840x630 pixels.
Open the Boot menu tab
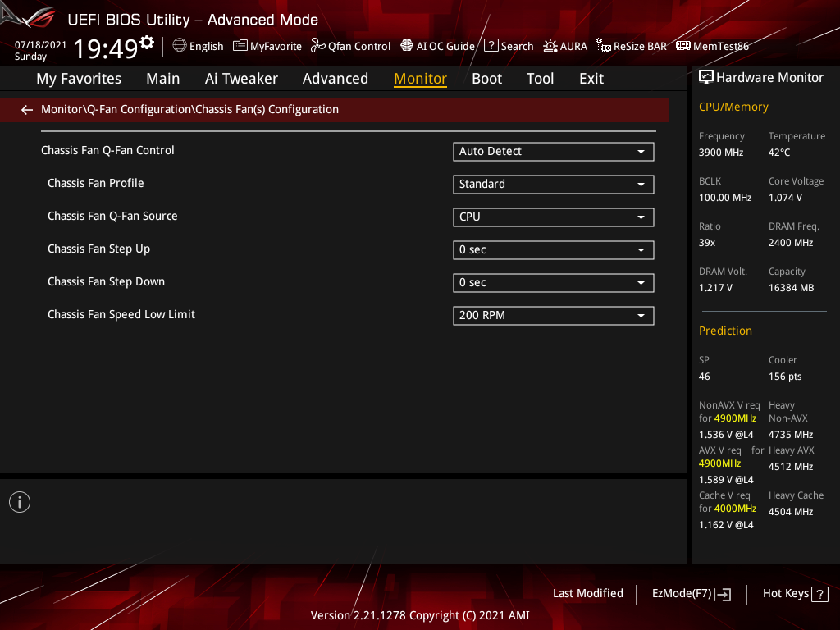click(486, 78)
